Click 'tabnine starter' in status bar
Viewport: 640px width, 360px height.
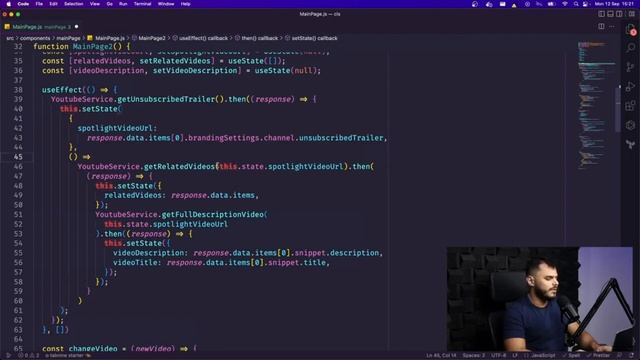pos(67,356)
